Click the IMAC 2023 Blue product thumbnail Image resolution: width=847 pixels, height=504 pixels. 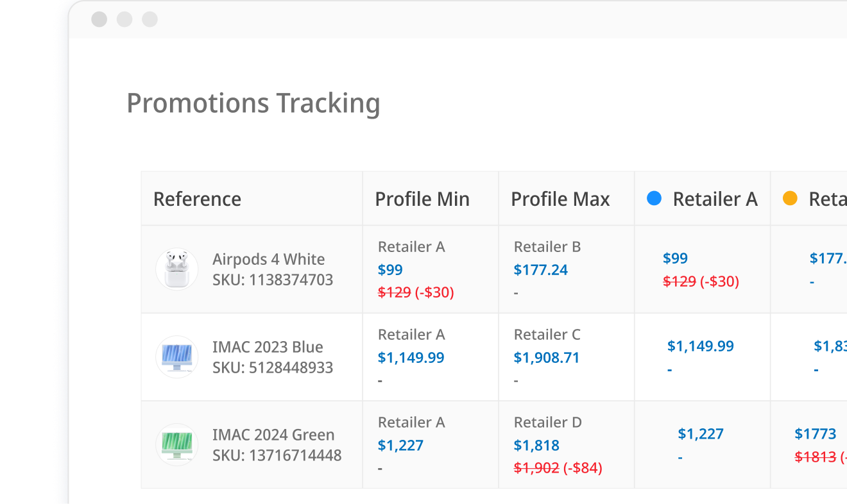[176, 357]
